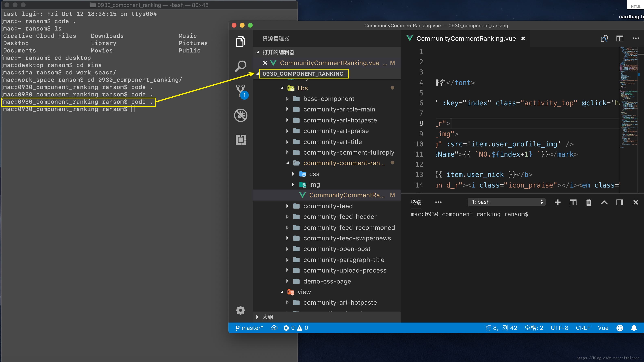Open the community-comment-fullreply folder
Image resolution: width=644 pixels, height=362 pixels.
point(327,153)
